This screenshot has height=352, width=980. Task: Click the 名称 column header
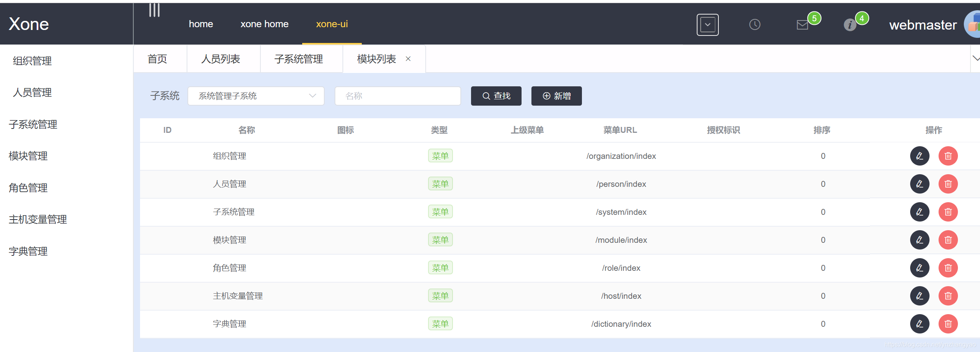tap(247, 130)
